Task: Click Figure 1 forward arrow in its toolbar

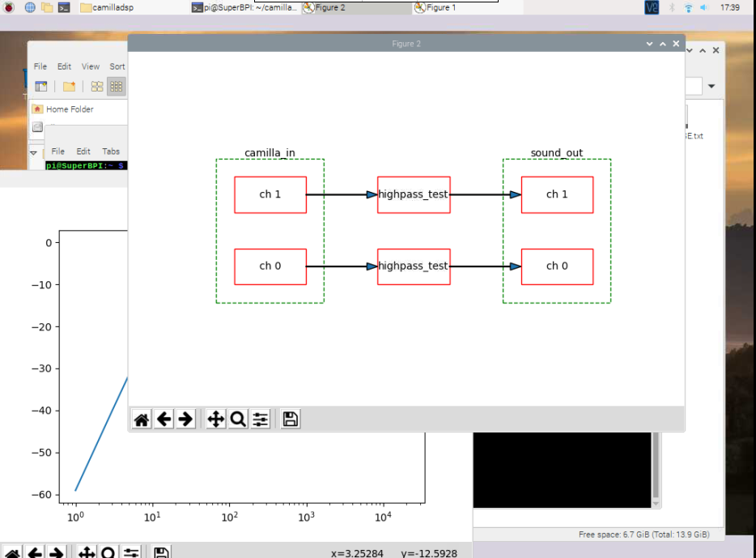Action: click(57, 552)
